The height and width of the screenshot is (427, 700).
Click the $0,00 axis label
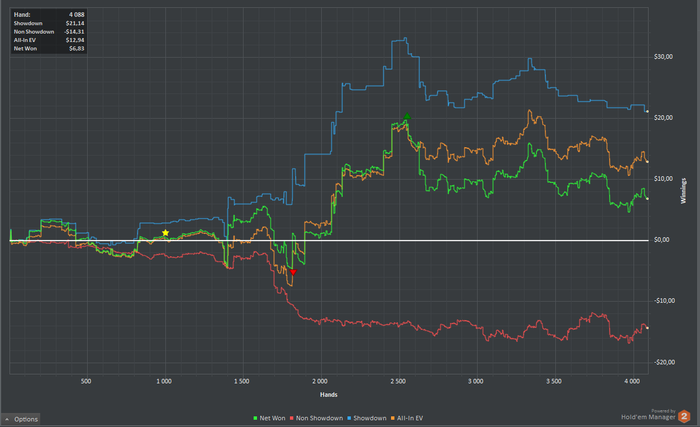(x=661, y=240)
